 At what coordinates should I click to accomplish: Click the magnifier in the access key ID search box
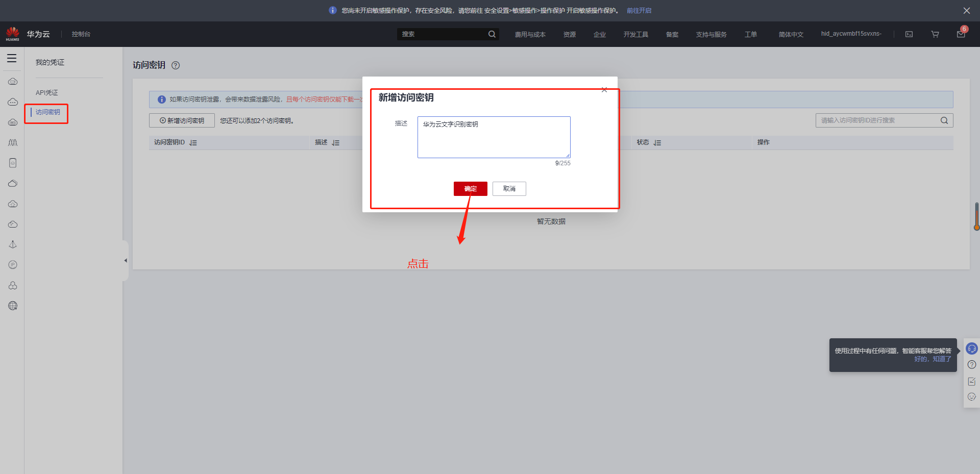(x=944, y=120)
